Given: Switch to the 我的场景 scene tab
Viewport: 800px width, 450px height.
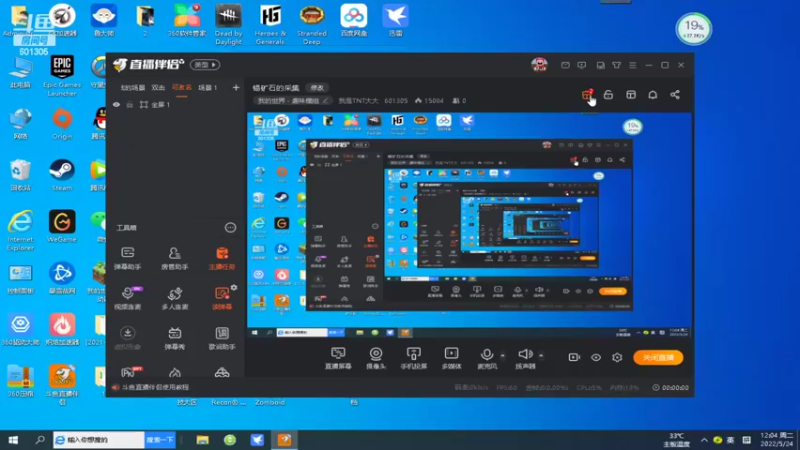Looking at the screenshot, I should (x=133, y=88).
